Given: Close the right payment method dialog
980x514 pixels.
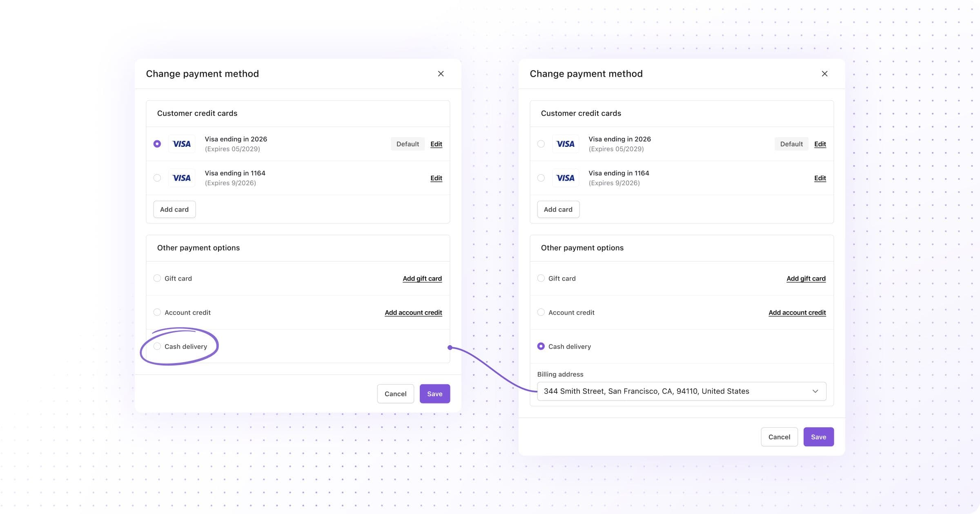Looking at the screenshot, I should 824,74.
